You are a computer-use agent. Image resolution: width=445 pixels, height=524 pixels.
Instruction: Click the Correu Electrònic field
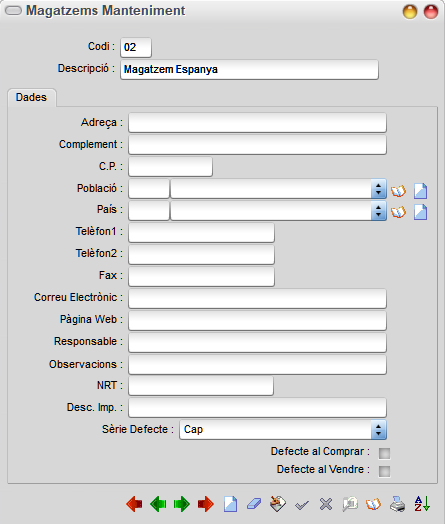(258, 298)
